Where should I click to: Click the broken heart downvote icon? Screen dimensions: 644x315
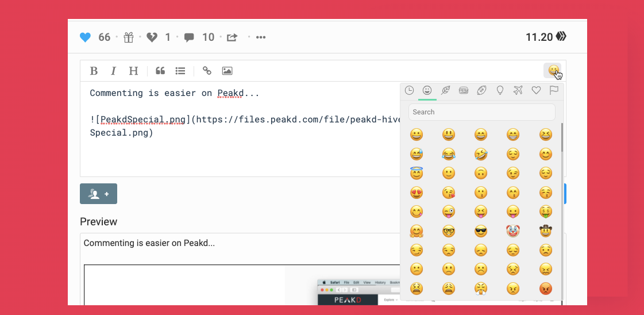152,37
